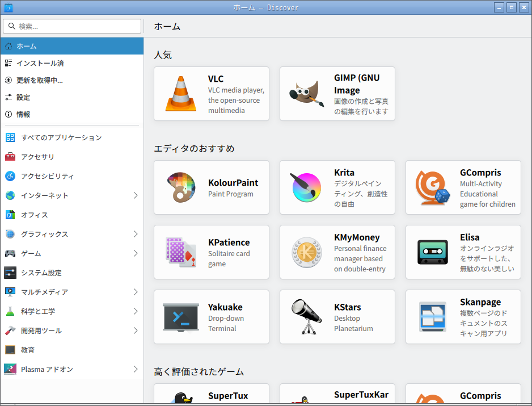Screen dimensions: 532x406
Task: Open the アクセサリ category
Action: 72,157
